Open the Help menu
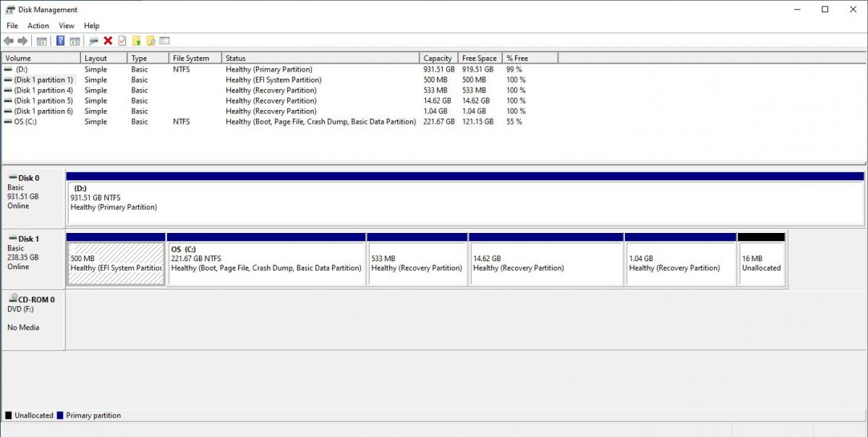Viewport: 868px width, 437px height. [92, 26]
